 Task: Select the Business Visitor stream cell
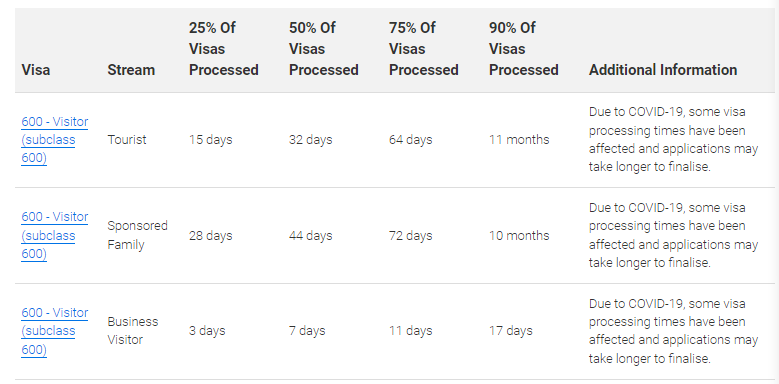click(133, 331)
